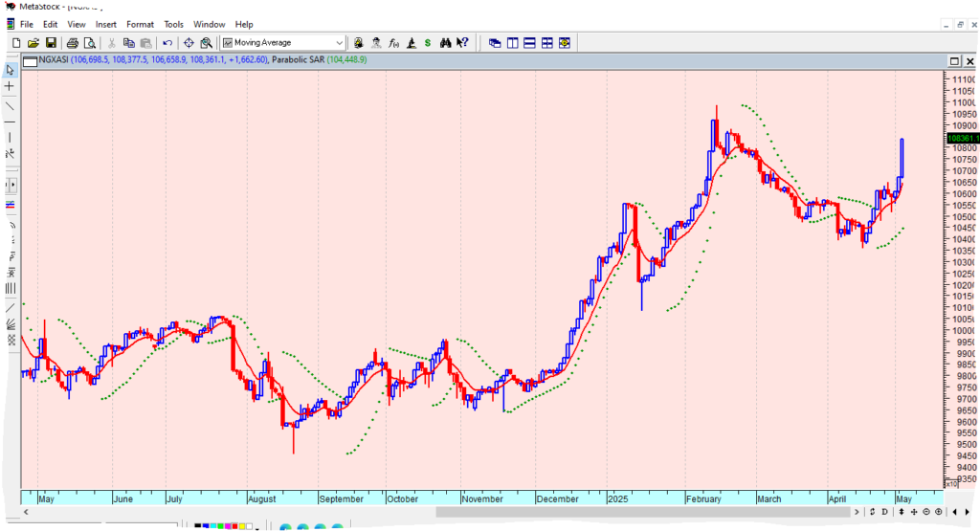Screen dimensions: 980x531
Task: Select the arrow pointer tool in sidebar
Action: tap(10, 70)
